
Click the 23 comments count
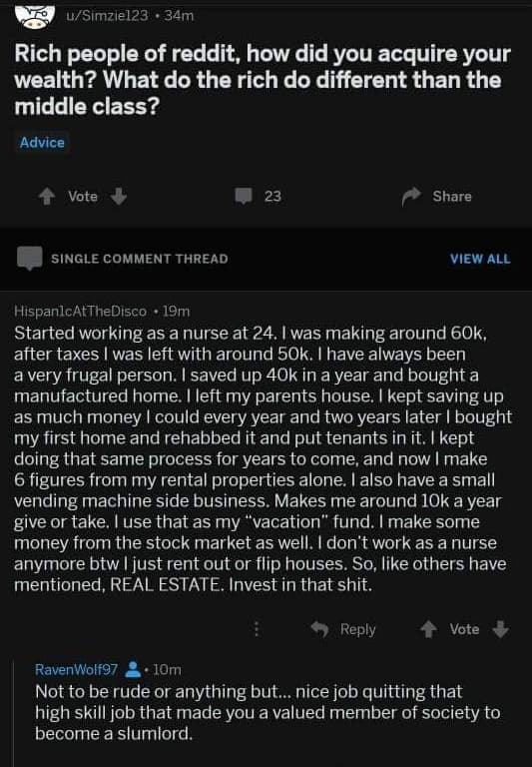272,196
